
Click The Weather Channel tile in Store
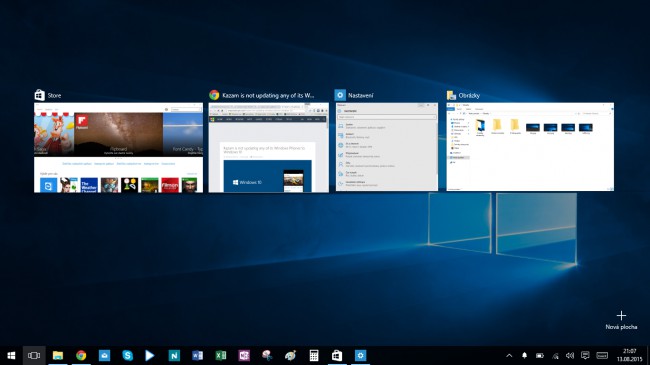[x=89, y=185]
